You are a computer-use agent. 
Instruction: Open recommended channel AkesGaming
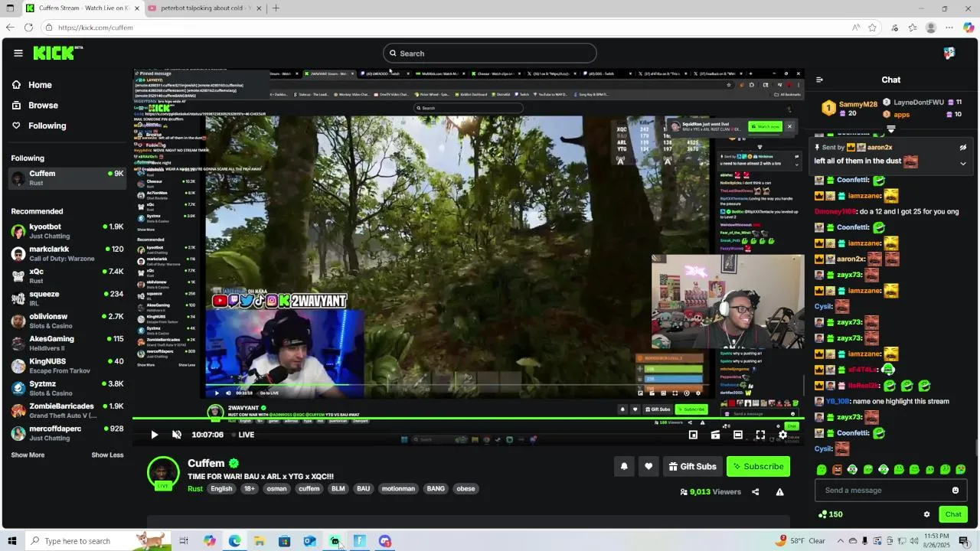[x=67, y=343]
